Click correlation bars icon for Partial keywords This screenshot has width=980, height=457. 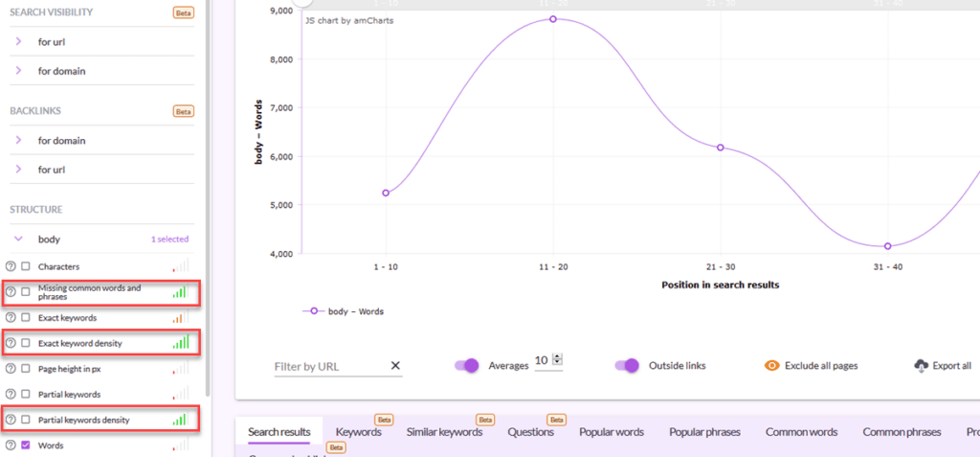pos(180,393)
